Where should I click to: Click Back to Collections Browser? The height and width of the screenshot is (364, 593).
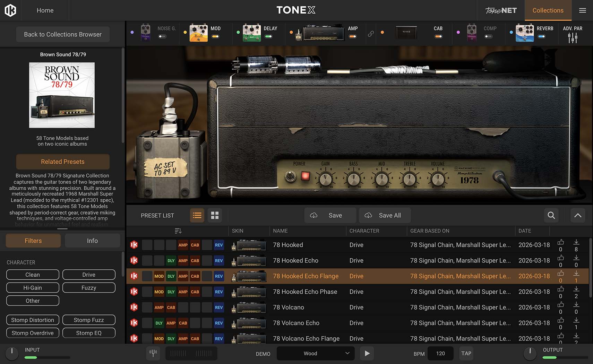(x=63, y=34)
